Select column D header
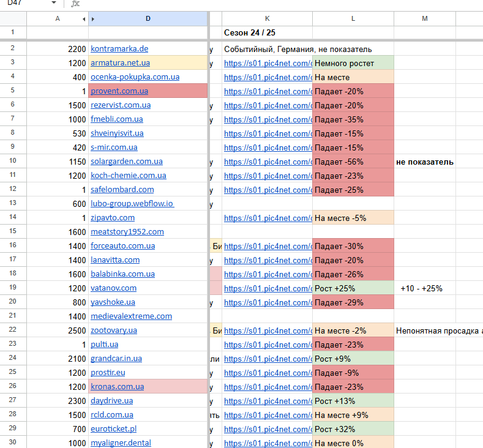Screen dimensions: 483x448 pyautogui.click(x=148, y=19)
